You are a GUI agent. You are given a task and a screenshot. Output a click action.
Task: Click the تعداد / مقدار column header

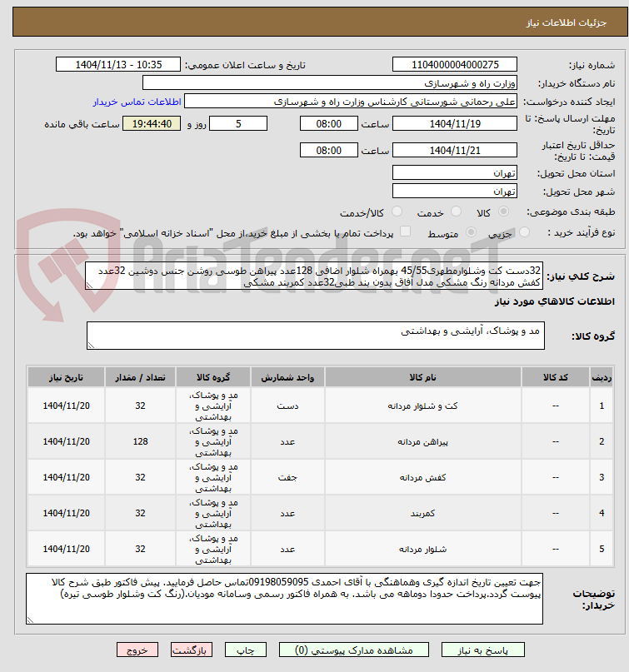click(x=140, y=377)
